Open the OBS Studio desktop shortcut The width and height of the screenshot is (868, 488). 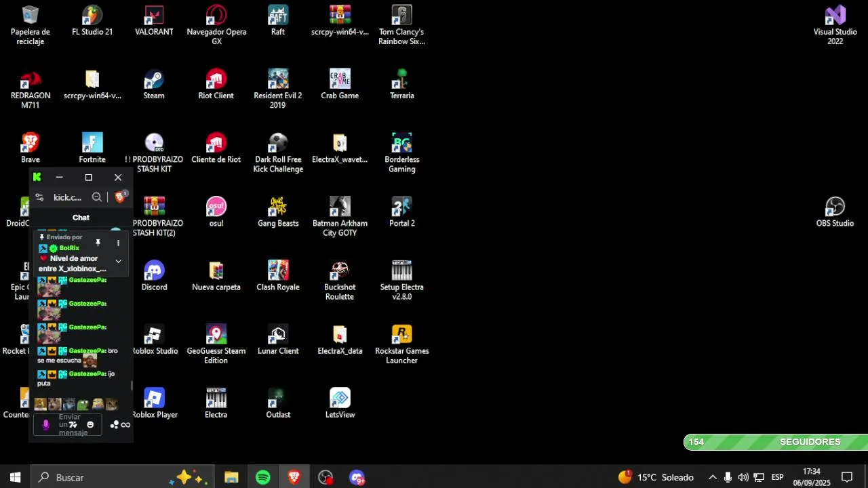coord(835,212)
